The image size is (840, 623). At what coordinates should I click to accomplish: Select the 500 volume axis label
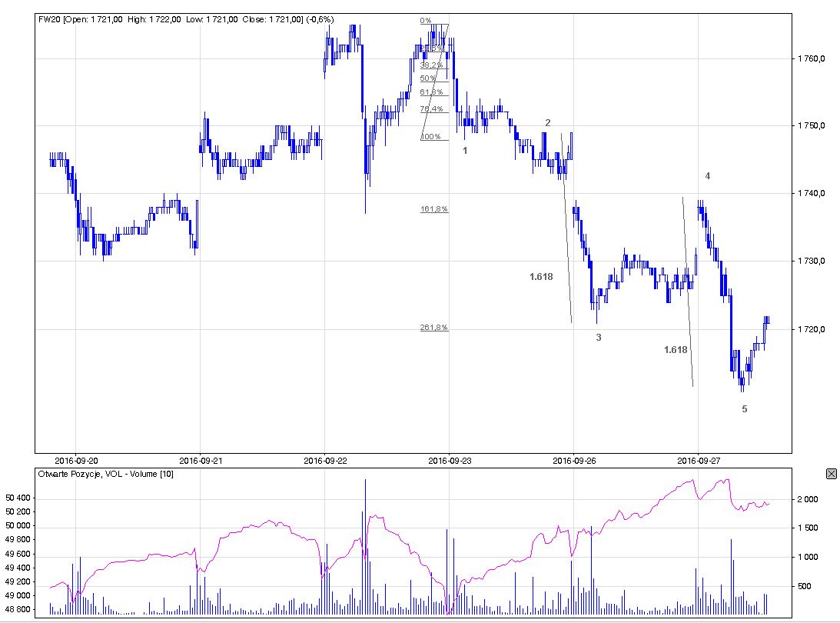coord(805,586)
